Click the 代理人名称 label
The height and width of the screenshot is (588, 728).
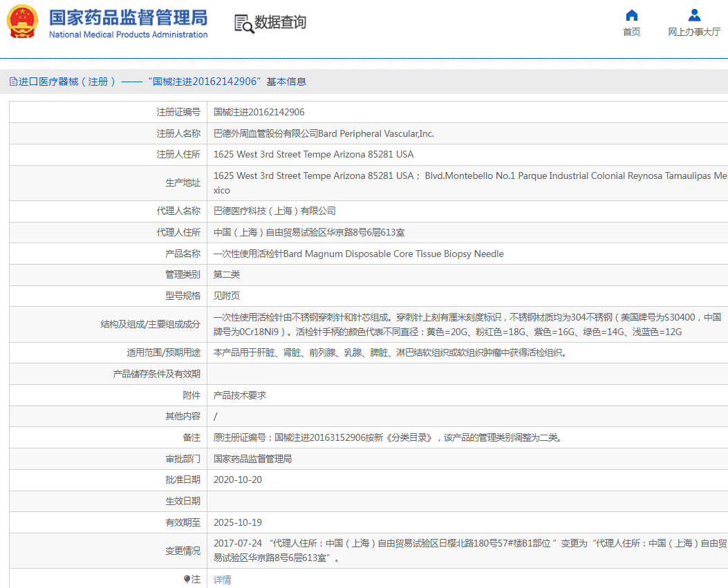point(178,211)
